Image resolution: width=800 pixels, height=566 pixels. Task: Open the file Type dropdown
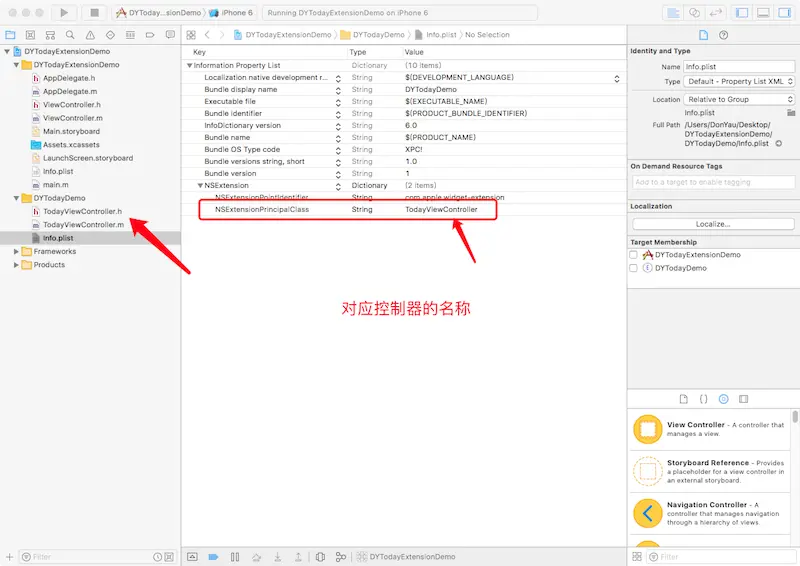[x=739, y=81]
